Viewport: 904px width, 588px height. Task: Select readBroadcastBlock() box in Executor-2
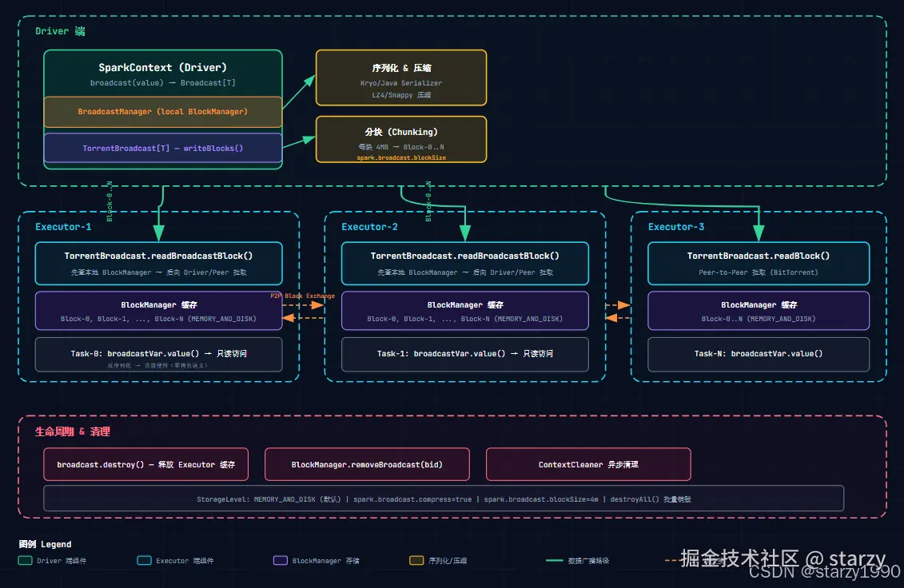pos(465,264)
